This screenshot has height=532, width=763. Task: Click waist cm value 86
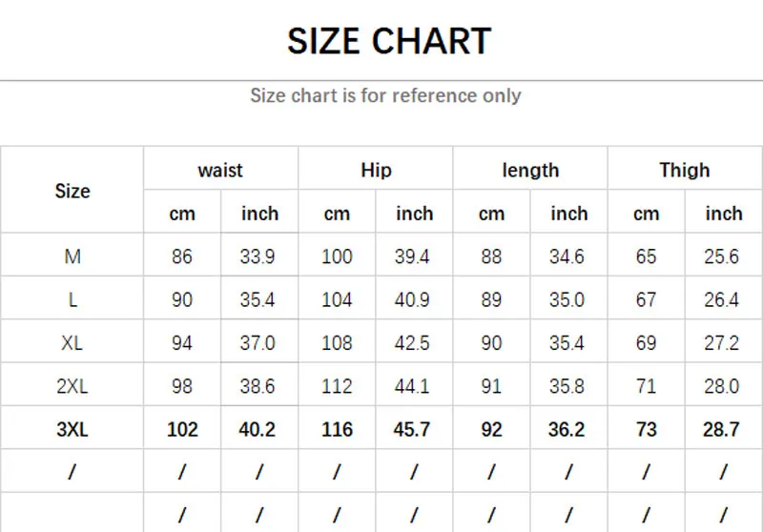click(x=182, y=256)
